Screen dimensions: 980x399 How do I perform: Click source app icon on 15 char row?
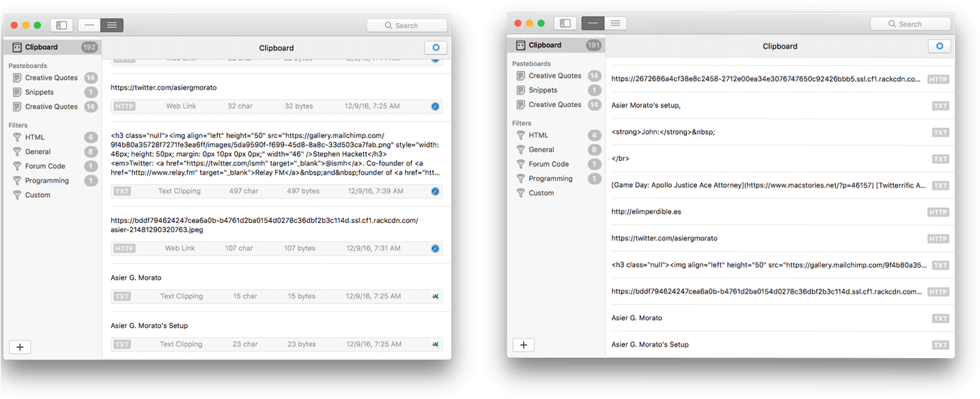[435, 296]
